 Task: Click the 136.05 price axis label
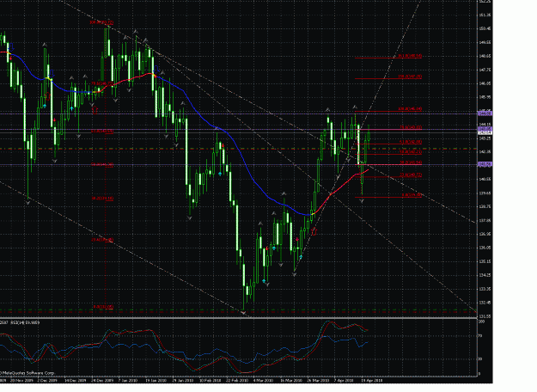(485, 248)
